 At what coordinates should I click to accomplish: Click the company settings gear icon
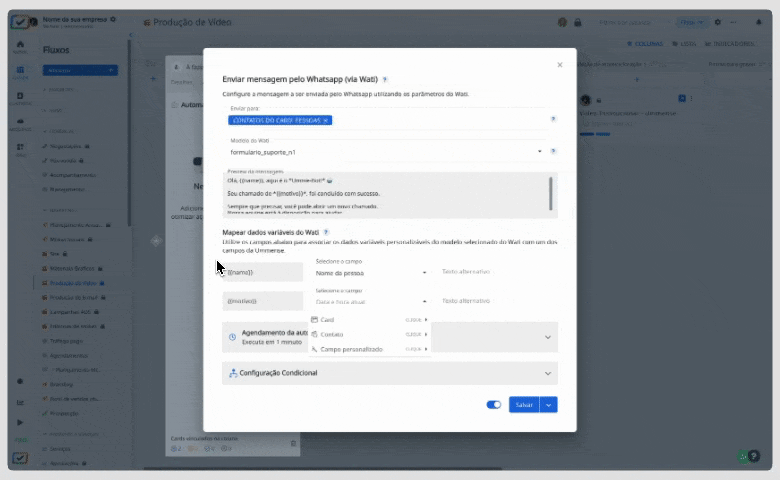coord(113,19)
